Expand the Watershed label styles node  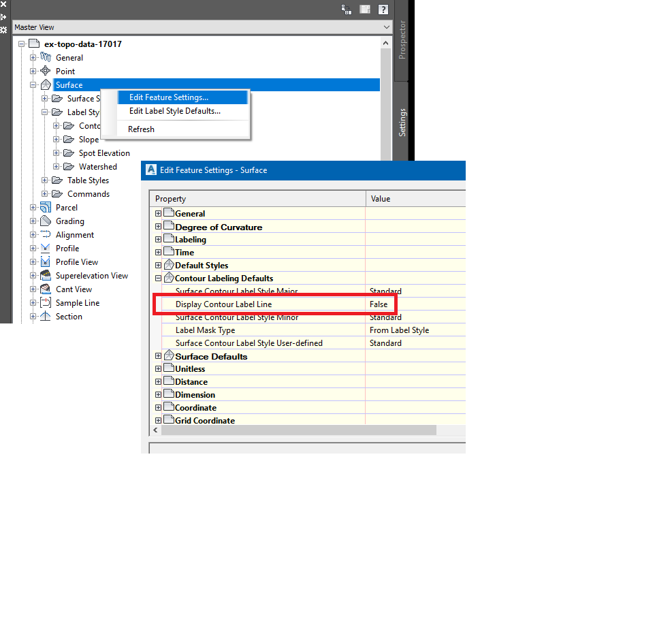(x=56, y=166)
